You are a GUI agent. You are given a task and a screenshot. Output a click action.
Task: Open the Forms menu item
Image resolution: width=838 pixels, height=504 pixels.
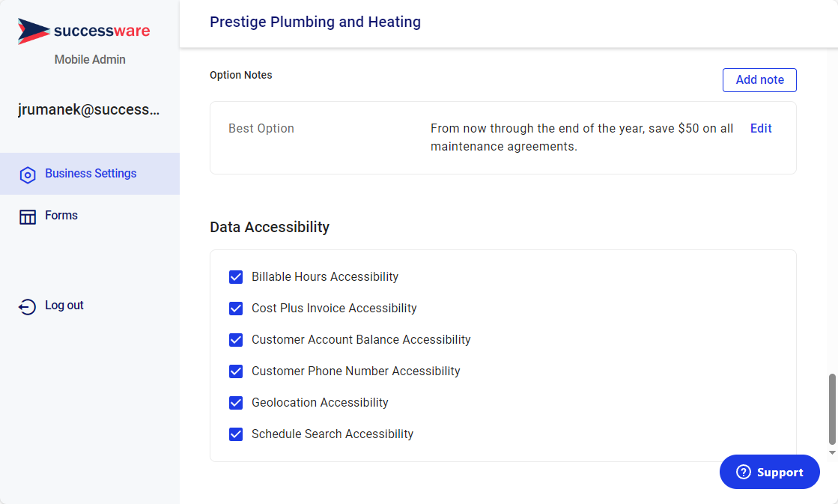90,216
